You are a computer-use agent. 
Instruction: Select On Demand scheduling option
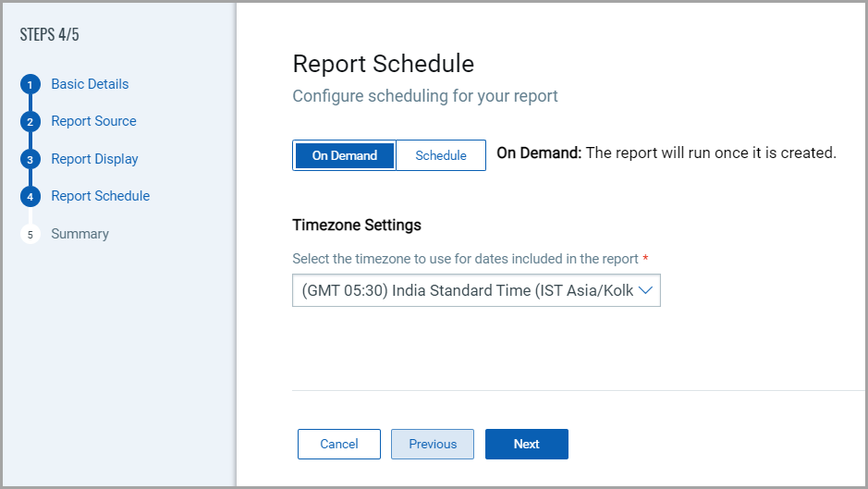tap(344, 156)
